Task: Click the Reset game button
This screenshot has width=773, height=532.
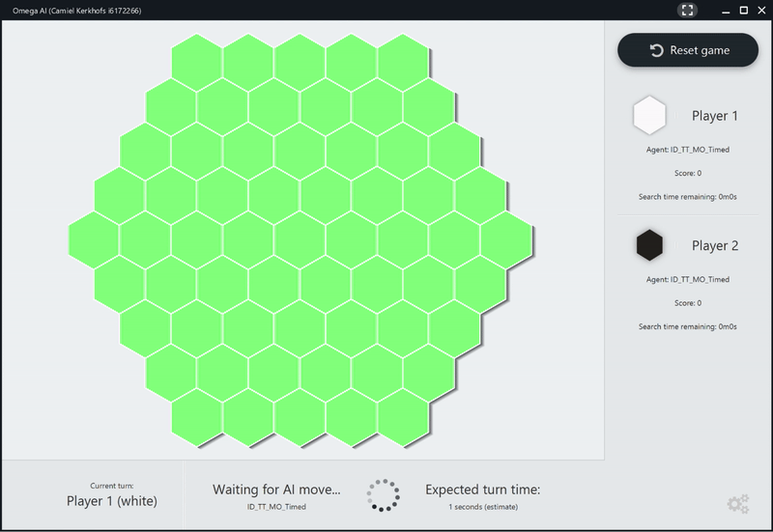Action: 689,50
